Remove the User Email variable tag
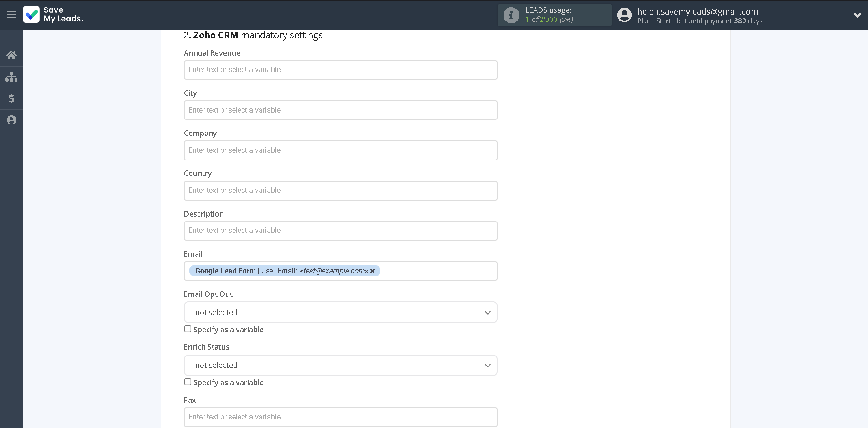The image size is (868, 428). [373, 271]
